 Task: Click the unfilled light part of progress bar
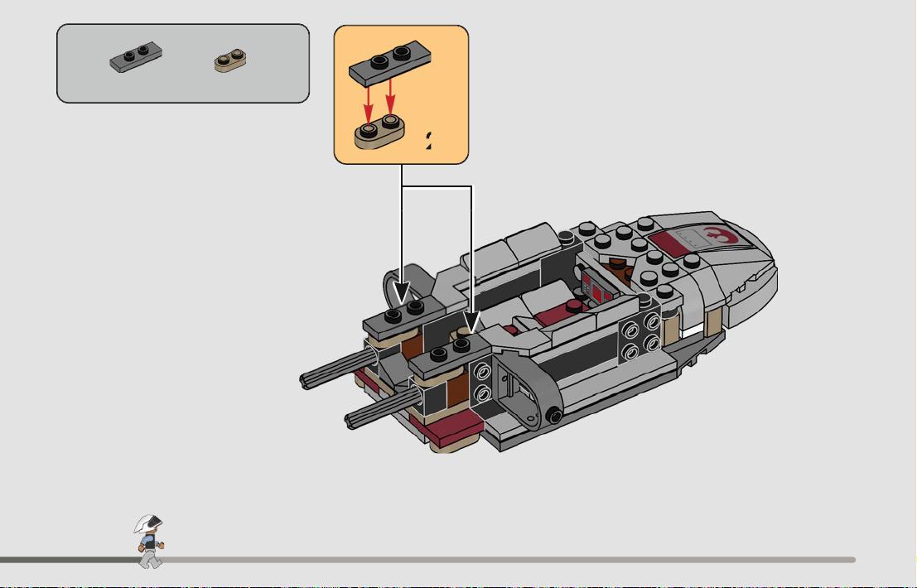coord(509,560)
